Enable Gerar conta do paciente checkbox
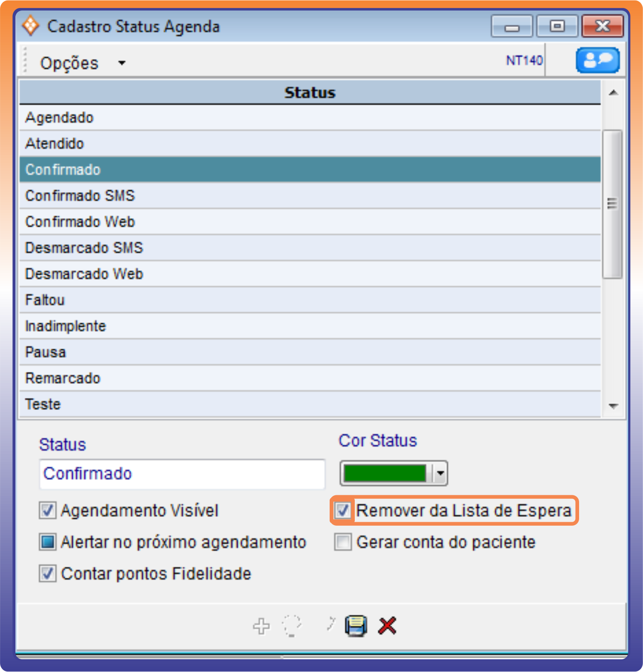643x672 pixels. [342, 542]
